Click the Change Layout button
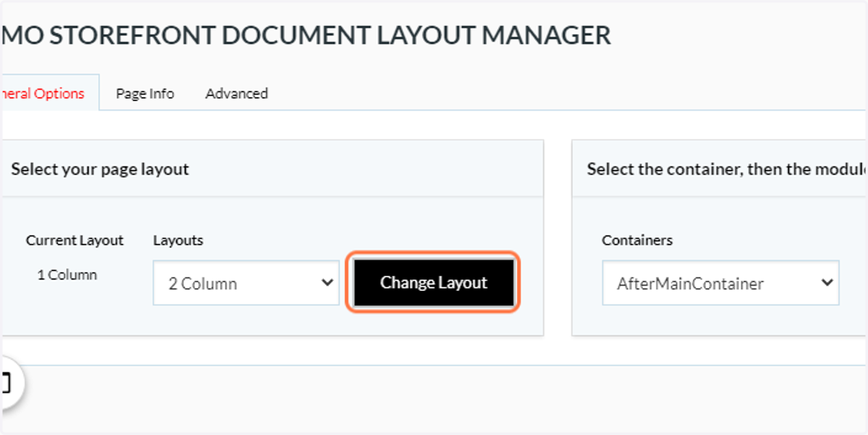 (x=434, y=282)
